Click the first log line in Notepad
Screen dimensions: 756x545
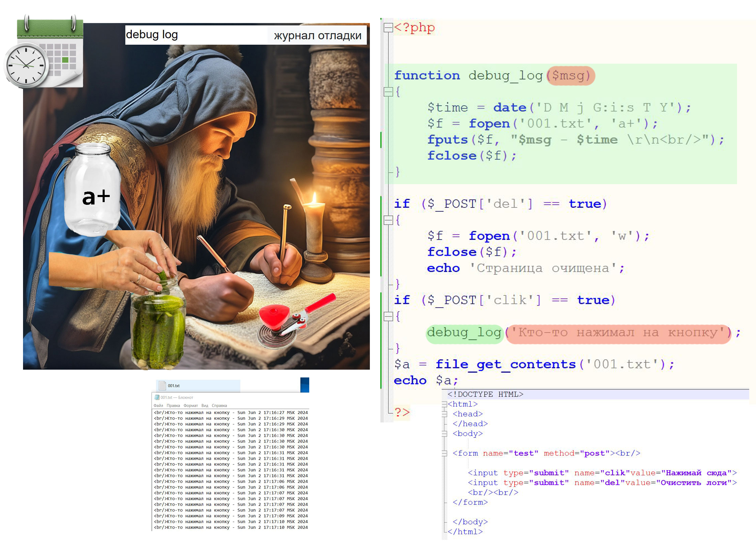[x=230, y=413]
